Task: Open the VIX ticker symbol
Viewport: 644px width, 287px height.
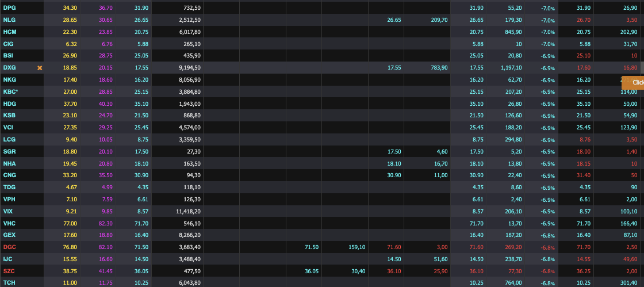Action: 8,211
